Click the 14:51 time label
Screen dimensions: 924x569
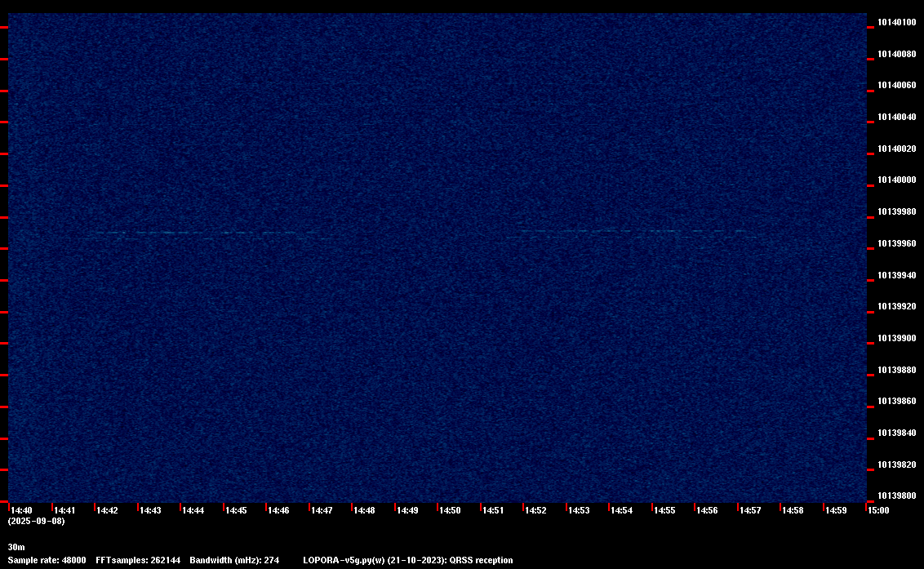(493, 510)
